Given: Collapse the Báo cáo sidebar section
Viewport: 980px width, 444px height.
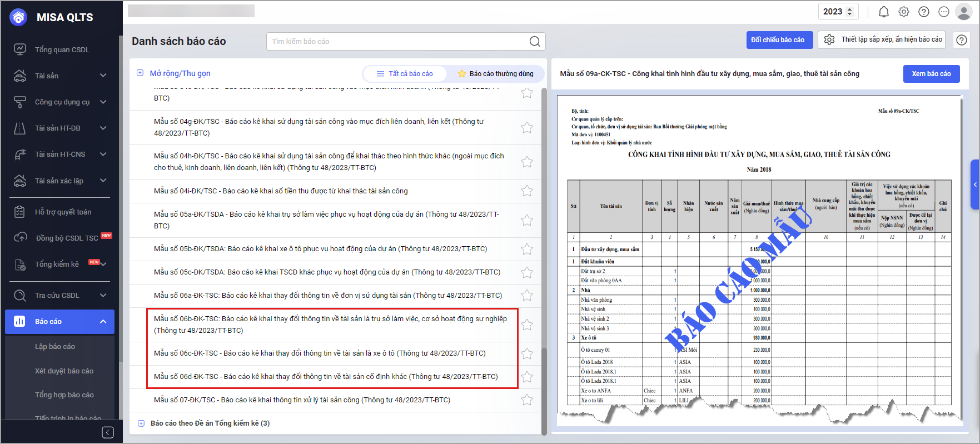Looking at the screenshot, I should [x=103, y=322].
